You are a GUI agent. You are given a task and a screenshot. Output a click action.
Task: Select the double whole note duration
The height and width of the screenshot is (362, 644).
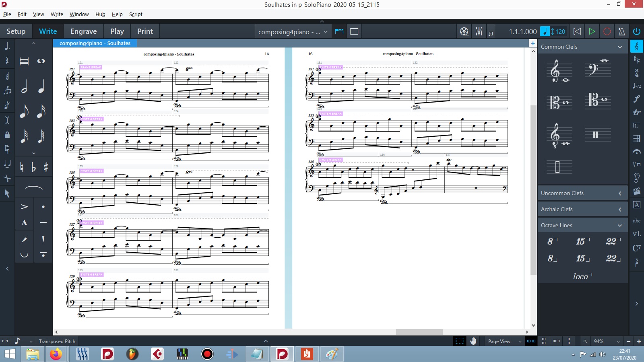tap(24, 61)
